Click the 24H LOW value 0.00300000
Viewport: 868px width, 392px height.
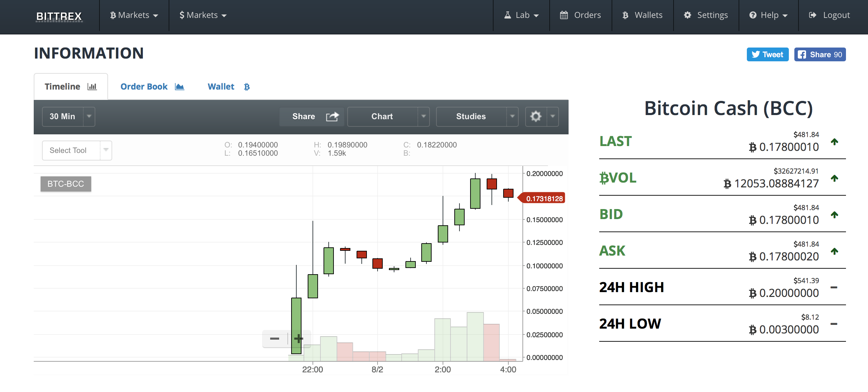pos(784,330)
